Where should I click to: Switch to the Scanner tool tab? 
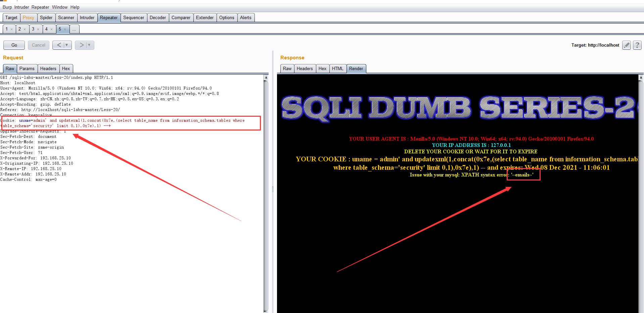coord(66,17)
